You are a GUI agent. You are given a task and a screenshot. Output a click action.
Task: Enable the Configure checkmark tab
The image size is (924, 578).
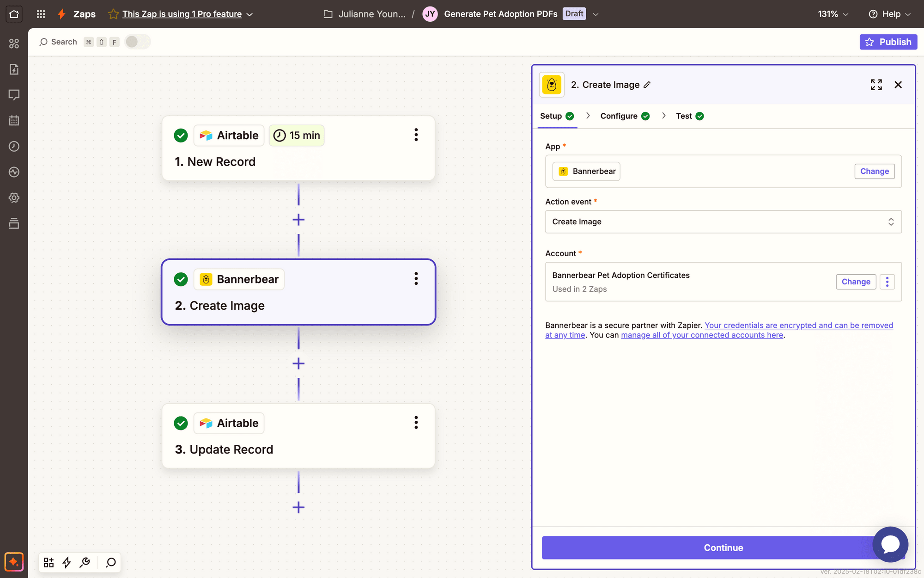pos(625,115)
